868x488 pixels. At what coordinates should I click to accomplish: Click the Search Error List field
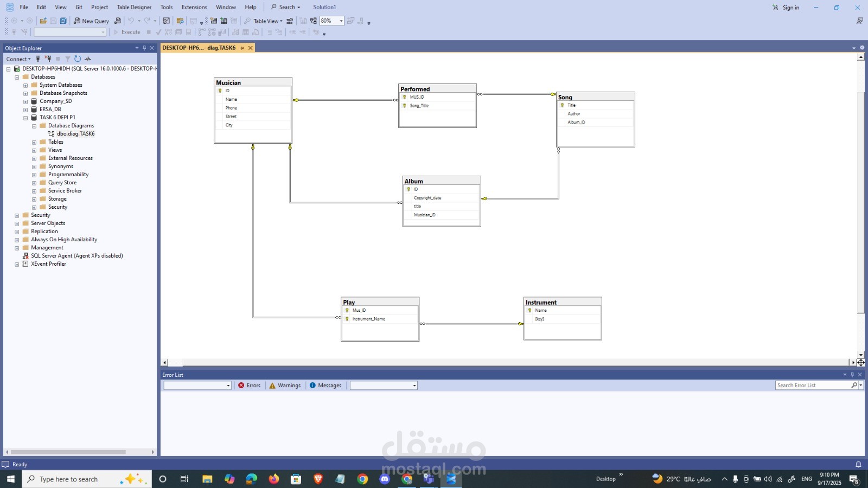[813, 386]
